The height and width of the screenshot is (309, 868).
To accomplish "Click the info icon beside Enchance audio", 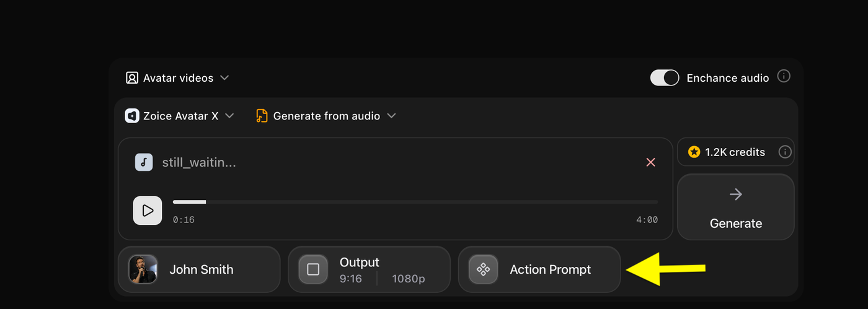I will tap(784, 77).
